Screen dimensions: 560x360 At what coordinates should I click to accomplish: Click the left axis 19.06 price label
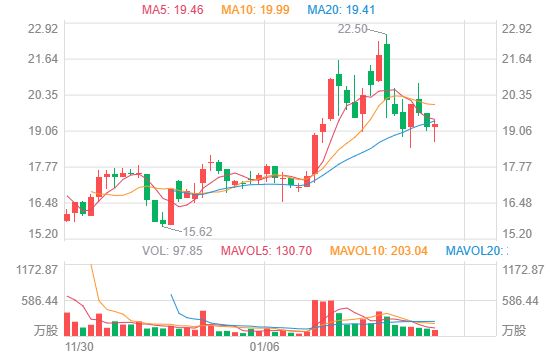click(43, 131)
